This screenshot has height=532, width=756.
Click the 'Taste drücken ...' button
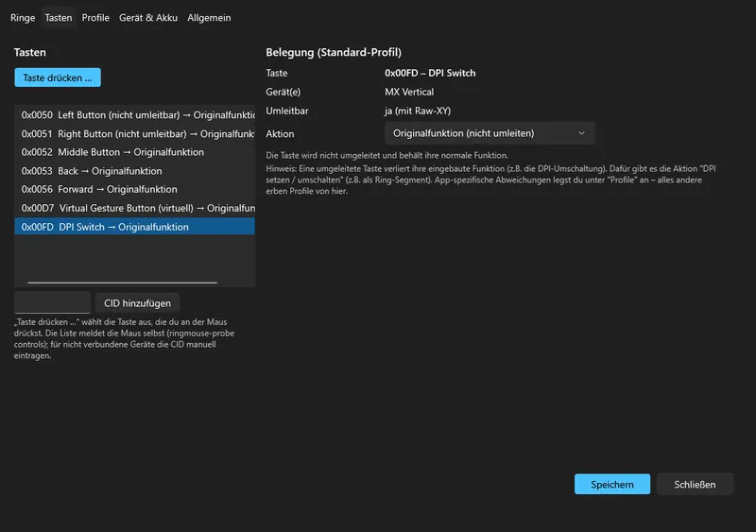click(x=58, y=77)
